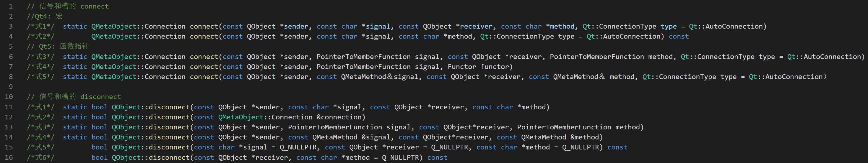This screenshot has width=868, height=163.
Task: Click line number 3 in the gutter
Action: click(x=11, y=26)
